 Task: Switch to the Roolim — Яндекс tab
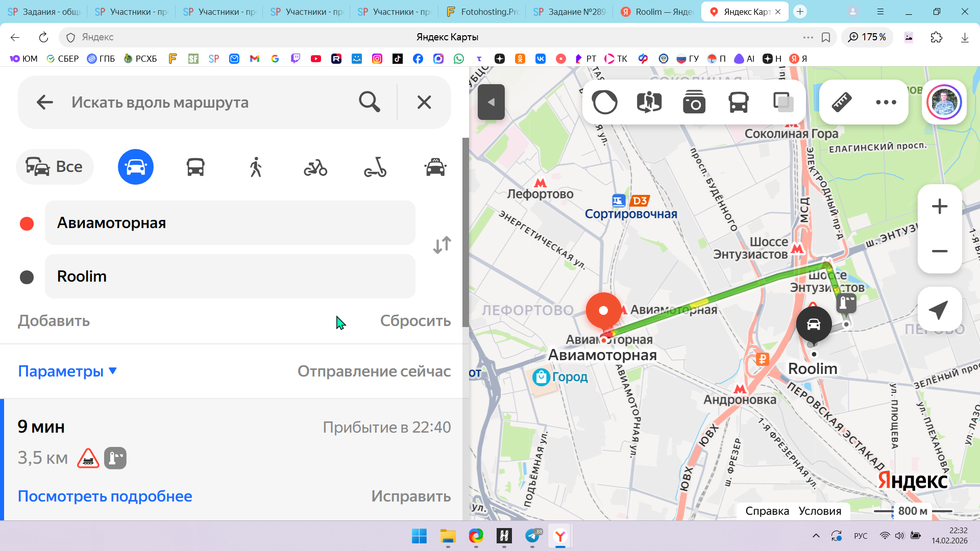tap(657, 12)
